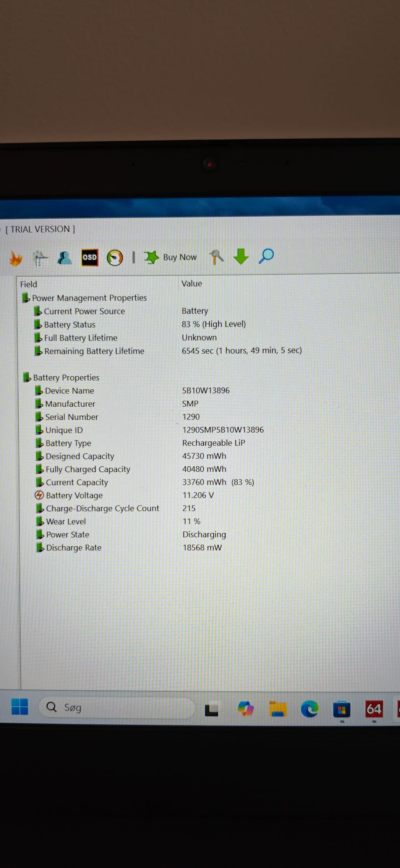
Task: Click the 6545 sec remaining lifetime value
Action: (242, 351)
